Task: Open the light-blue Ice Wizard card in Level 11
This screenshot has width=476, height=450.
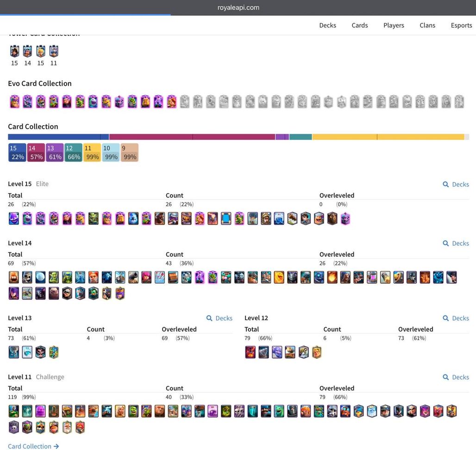Action: point(372,411)
